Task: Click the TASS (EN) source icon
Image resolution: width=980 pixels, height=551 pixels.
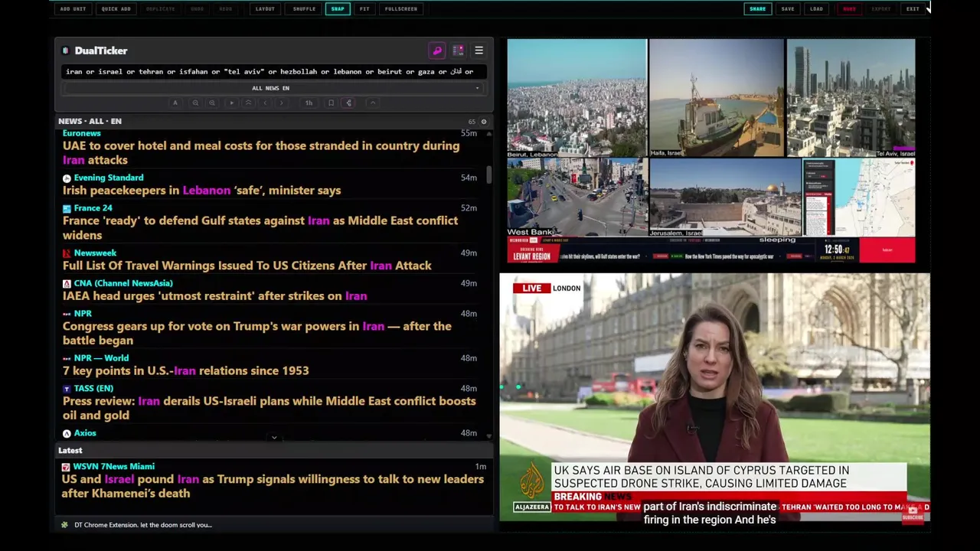Action: (67, 389)
